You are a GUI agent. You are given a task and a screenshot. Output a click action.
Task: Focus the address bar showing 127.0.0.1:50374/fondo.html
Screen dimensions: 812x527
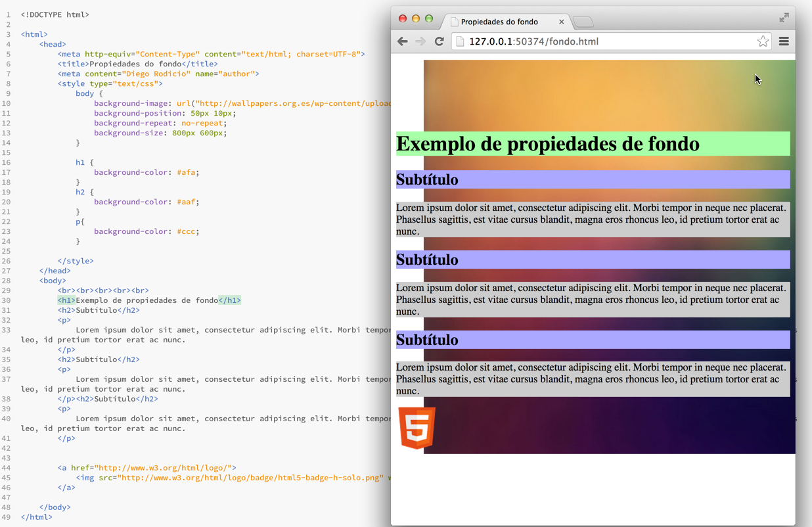pos(591,41)
